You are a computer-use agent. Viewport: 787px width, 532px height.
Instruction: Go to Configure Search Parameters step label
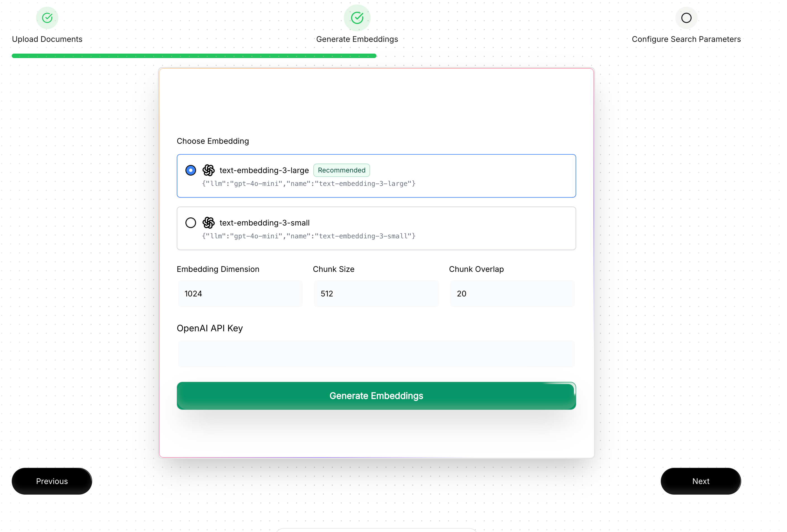point(686,39)
